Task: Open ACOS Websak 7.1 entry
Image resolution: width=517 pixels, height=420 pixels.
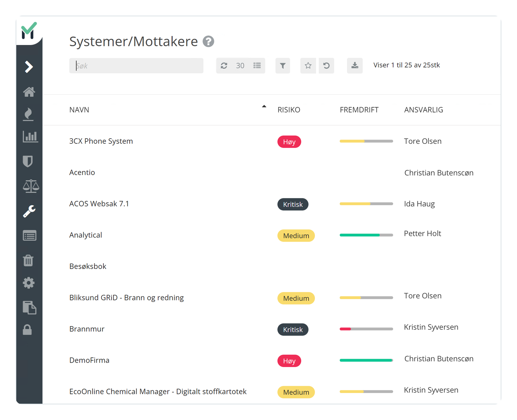Action: coord(99,204)
